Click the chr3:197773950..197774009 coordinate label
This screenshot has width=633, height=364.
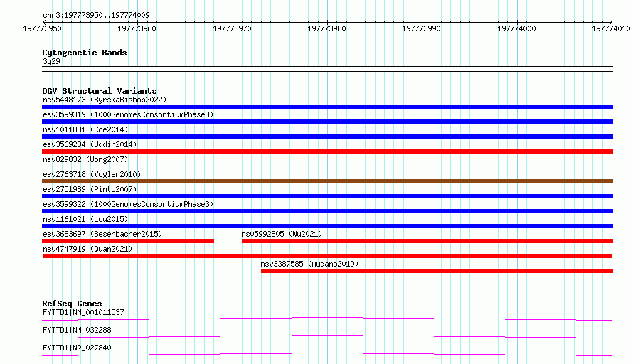(x=96, y=15)
